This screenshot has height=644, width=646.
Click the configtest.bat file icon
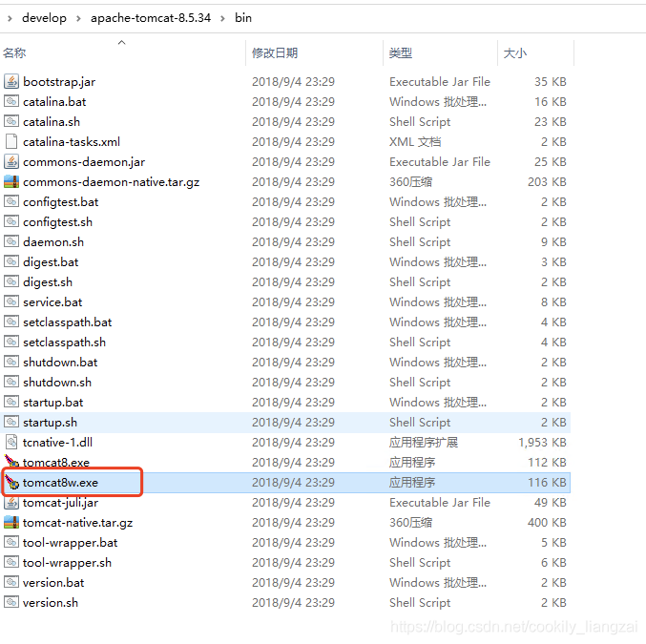click(11, 202)
